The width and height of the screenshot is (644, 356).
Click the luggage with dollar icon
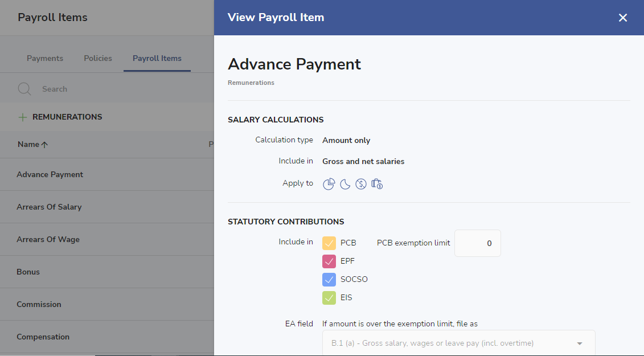click(x=377, y=184)
